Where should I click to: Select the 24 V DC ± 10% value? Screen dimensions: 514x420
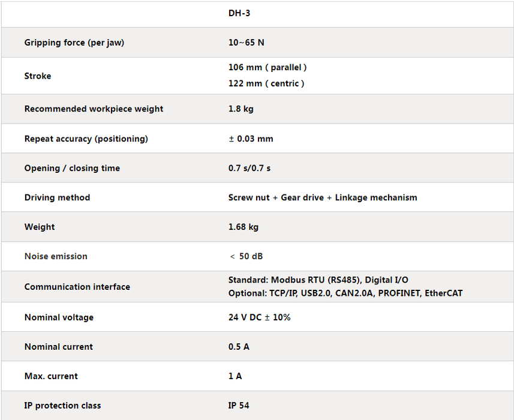pos(259,317)
